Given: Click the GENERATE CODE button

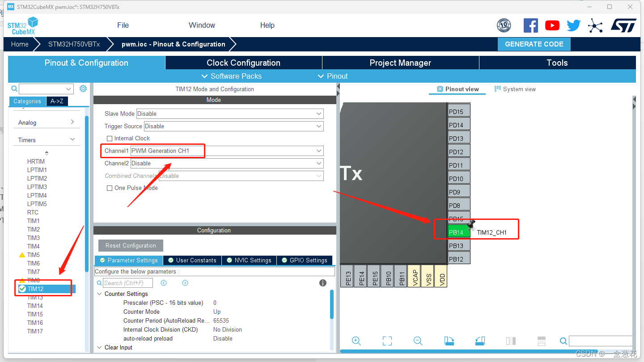Looking at the screenshot, I should [534, 44].
